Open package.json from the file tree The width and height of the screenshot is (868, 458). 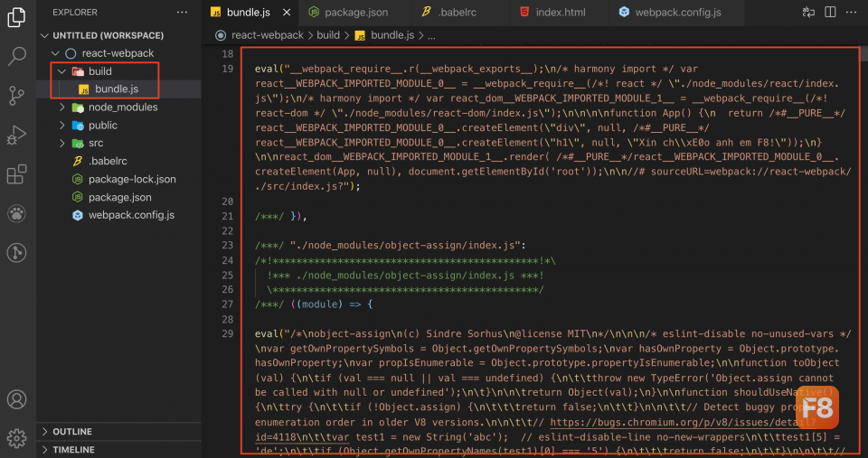tap(118, 198)
